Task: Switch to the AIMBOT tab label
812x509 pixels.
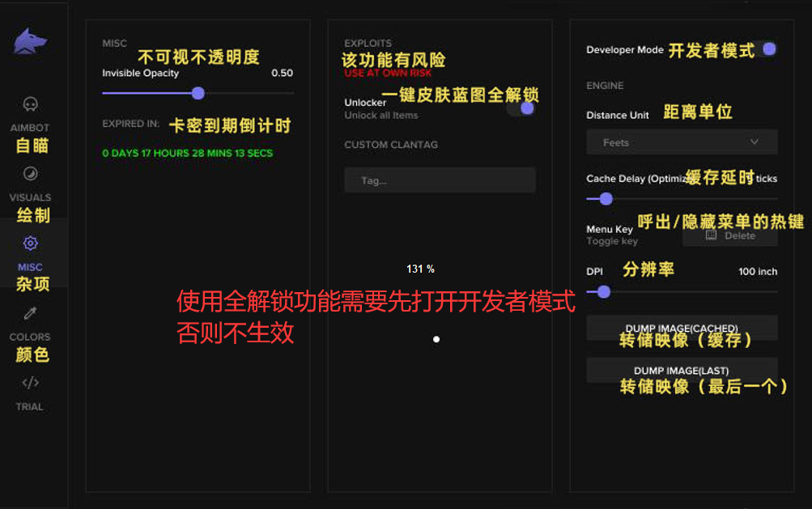Action: (30, 128)
